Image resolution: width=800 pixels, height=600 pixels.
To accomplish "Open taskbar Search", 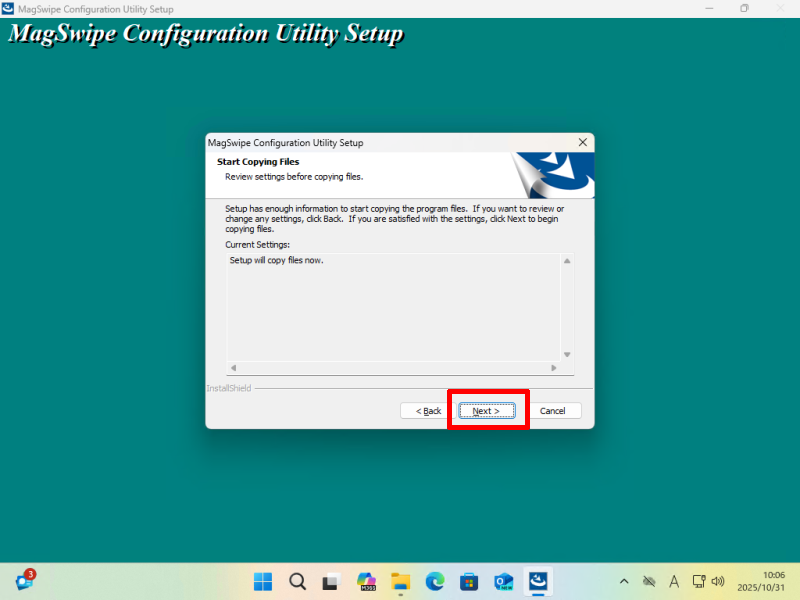I will coord(297,581).
